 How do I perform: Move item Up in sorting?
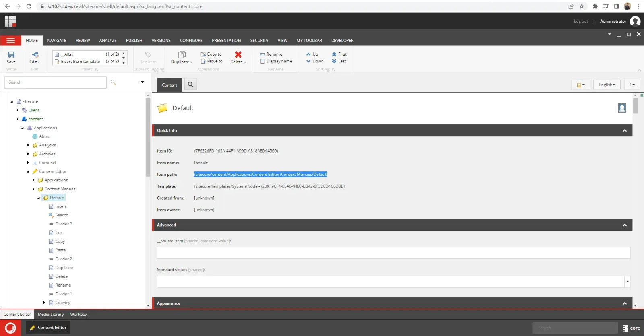(312, 54)
